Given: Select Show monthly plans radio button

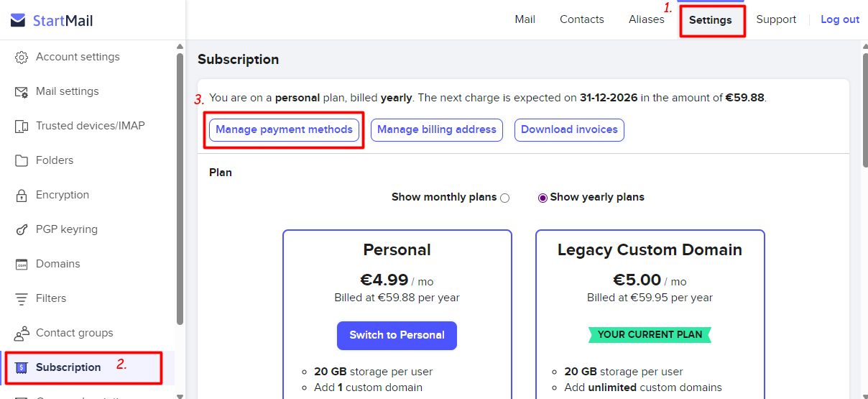Looking at the screenshot, I should pos(504,198).
